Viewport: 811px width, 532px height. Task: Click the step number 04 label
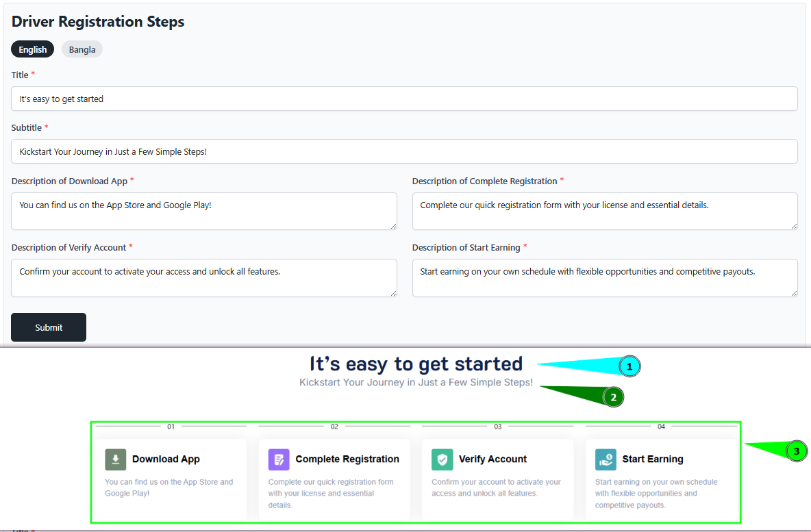[661, 427]
